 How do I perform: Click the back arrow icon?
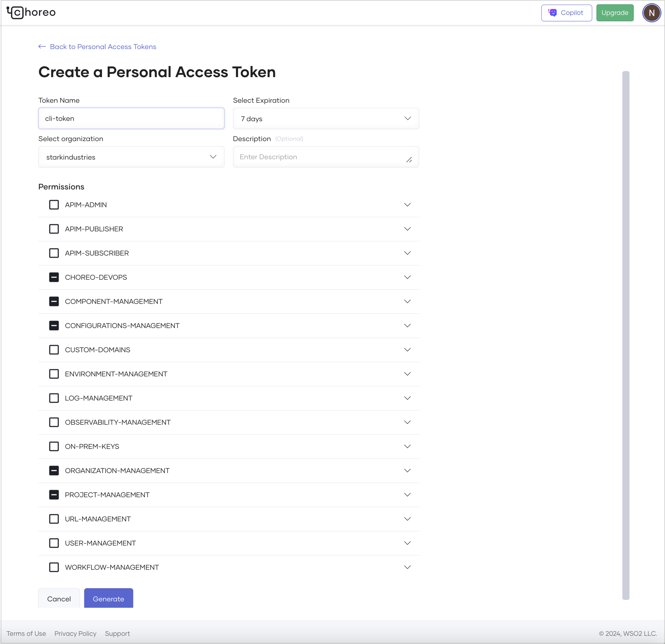pos(42,47)
